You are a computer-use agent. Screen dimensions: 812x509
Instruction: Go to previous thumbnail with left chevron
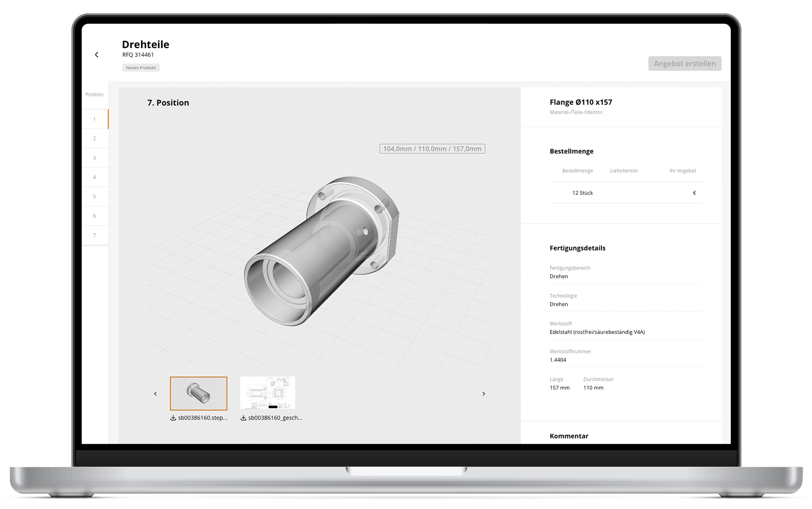pos(155,394)
